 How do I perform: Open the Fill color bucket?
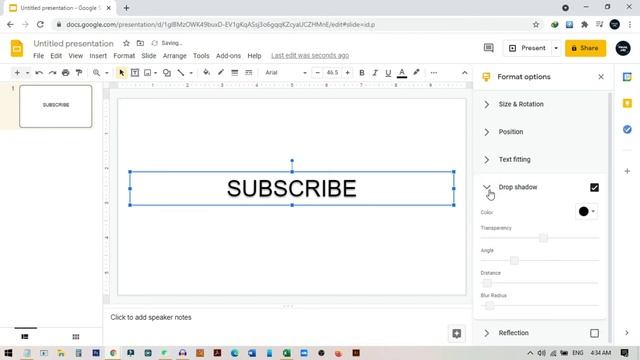207,73
